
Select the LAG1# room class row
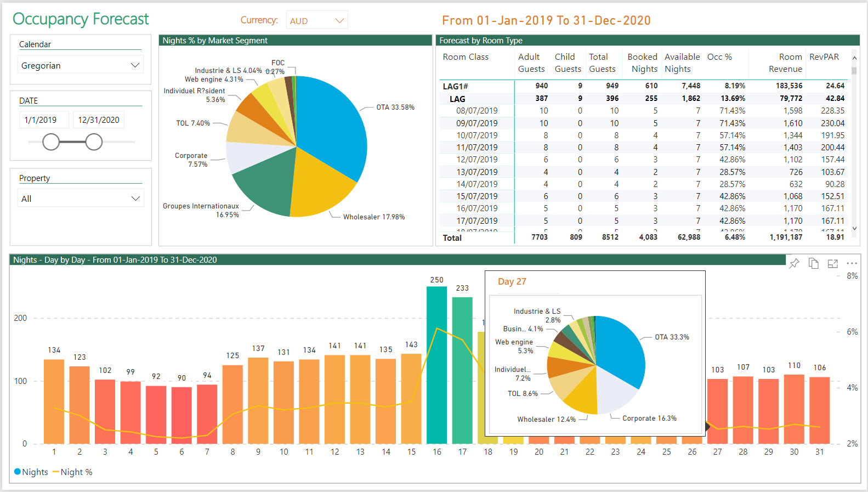[x=455, y=86]
